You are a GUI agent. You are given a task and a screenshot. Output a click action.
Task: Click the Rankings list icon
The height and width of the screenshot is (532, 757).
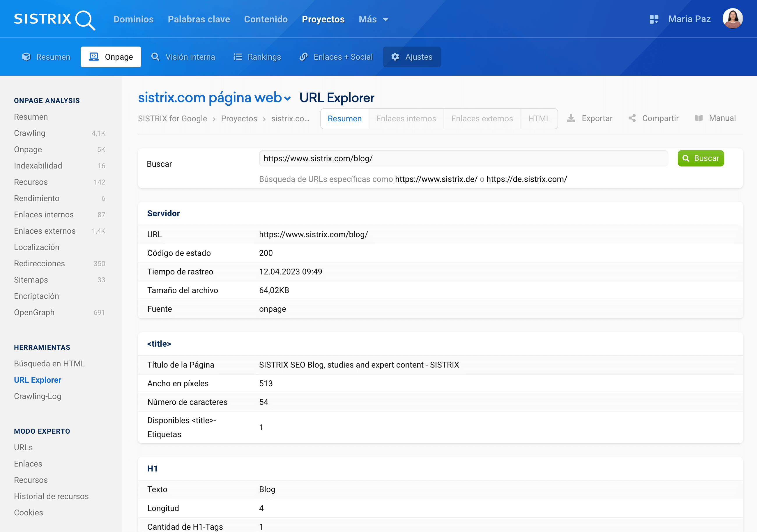point(238,57)
